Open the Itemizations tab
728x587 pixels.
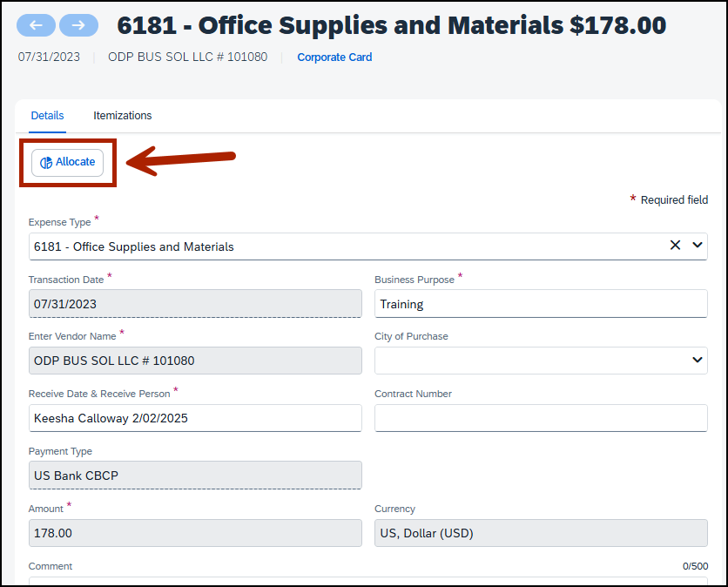(122, 116)
